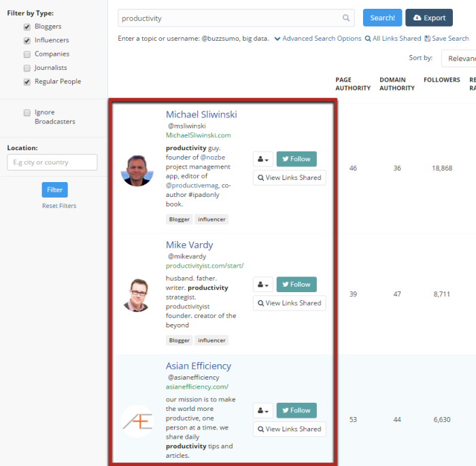Image resolution: width=476 pixels, height=466 pixels.
Task: Click @mikevardy username text
Action: coord(187,257)
